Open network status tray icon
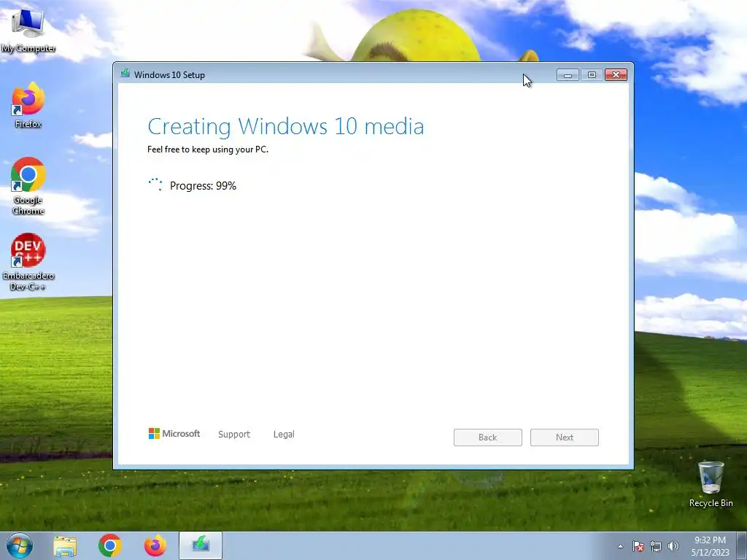Image resolution: width=747 pixels, height=560 pixels. 656,546
